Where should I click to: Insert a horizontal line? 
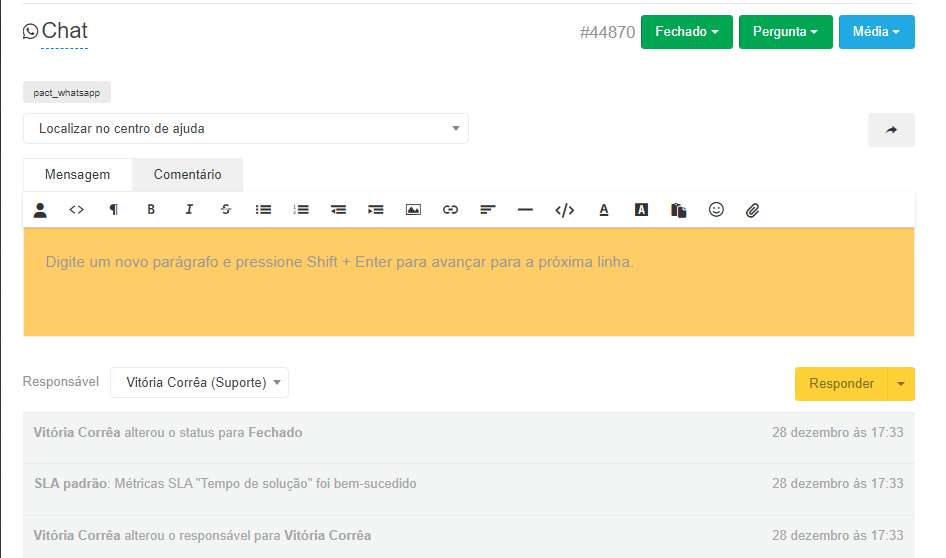[525, 210]
